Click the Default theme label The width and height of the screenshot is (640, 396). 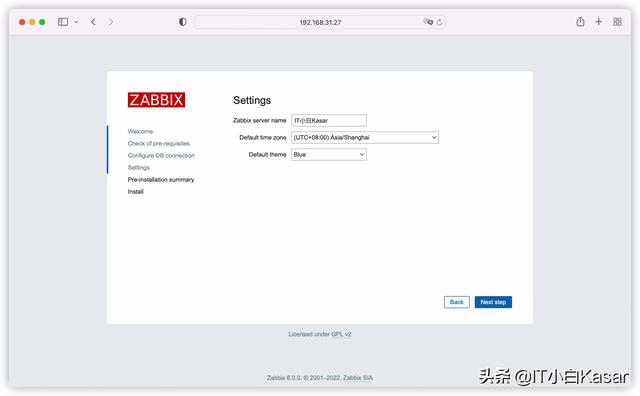pos(267,154)
